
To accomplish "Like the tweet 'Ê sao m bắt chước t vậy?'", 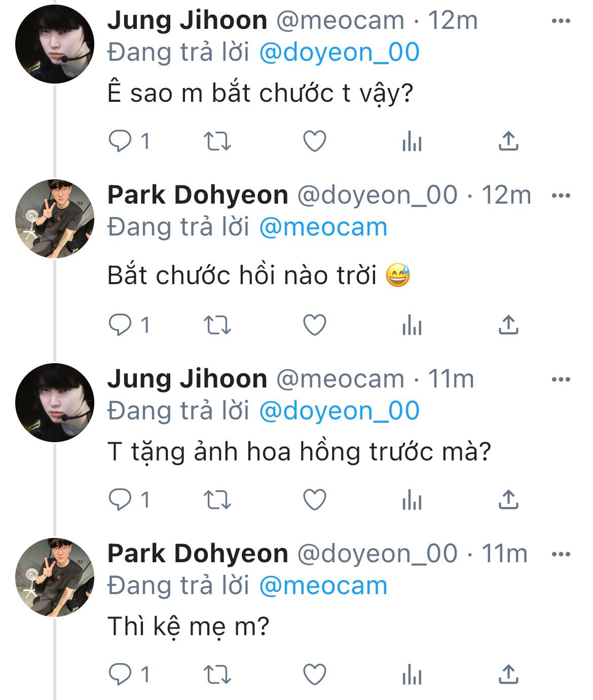I will (x=314, y=141).
